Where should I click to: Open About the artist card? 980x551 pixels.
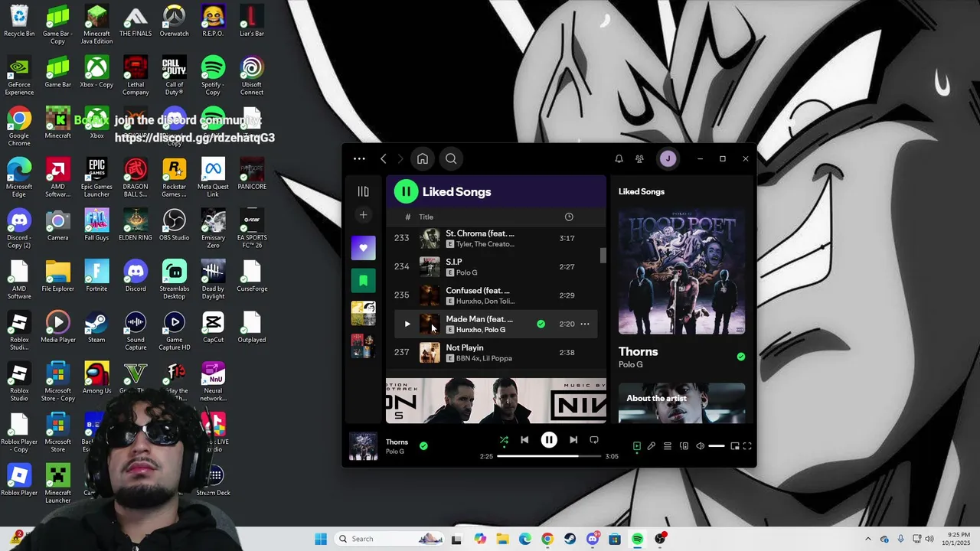click(681, 403)
